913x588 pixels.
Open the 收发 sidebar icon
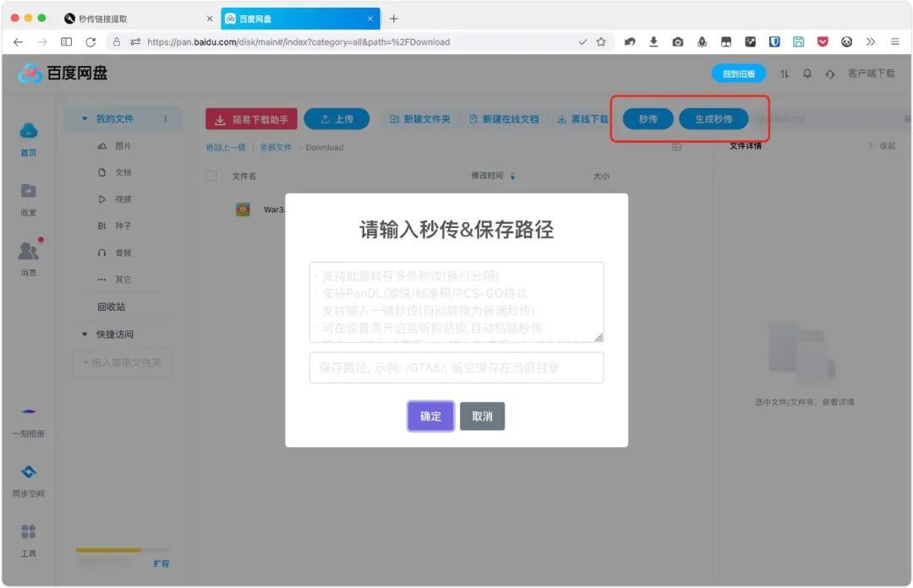click(x=29, y=191)
